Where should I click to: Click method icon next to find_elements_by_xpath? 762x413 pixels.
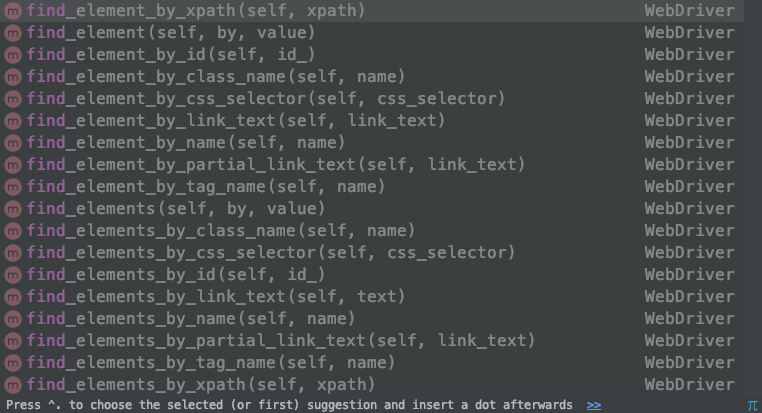tap(13, 385)
